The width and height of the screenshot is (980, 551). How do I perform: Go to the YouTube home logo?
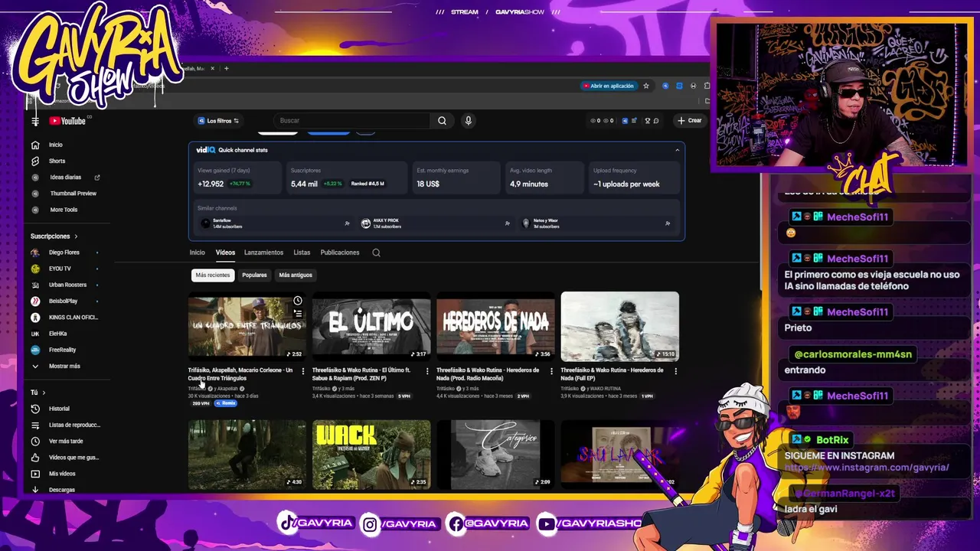click(x=67, y=121)
